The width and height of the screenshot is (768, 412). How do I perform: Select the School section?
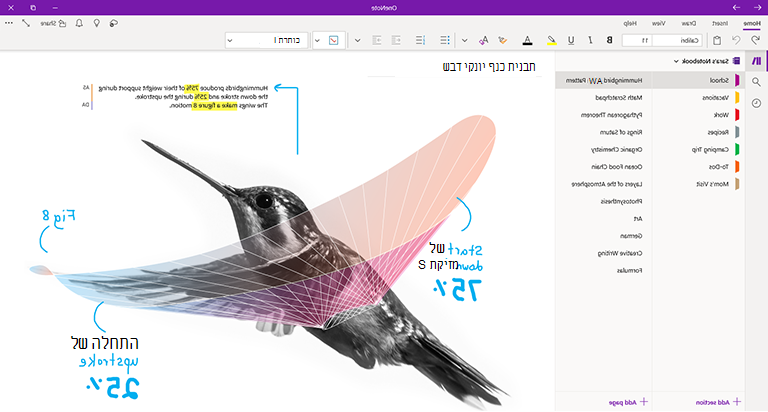(698, 80)
